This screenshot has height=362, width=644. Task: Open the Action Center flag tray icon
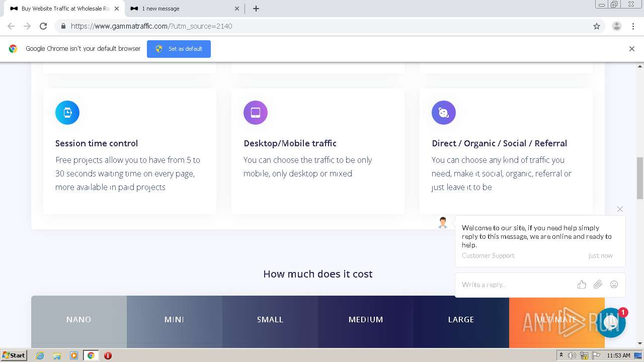(596, 355)
